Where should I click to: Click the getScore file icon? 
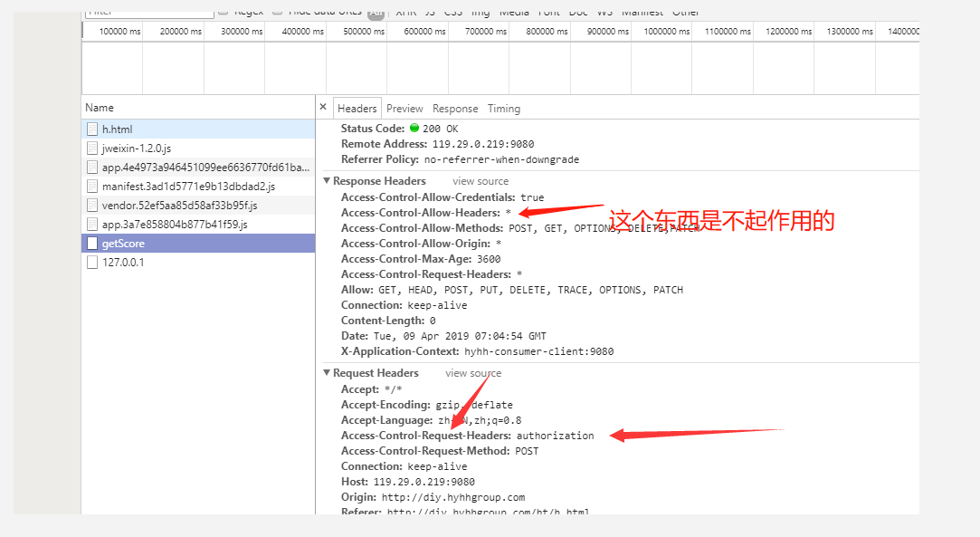point(92,244)
